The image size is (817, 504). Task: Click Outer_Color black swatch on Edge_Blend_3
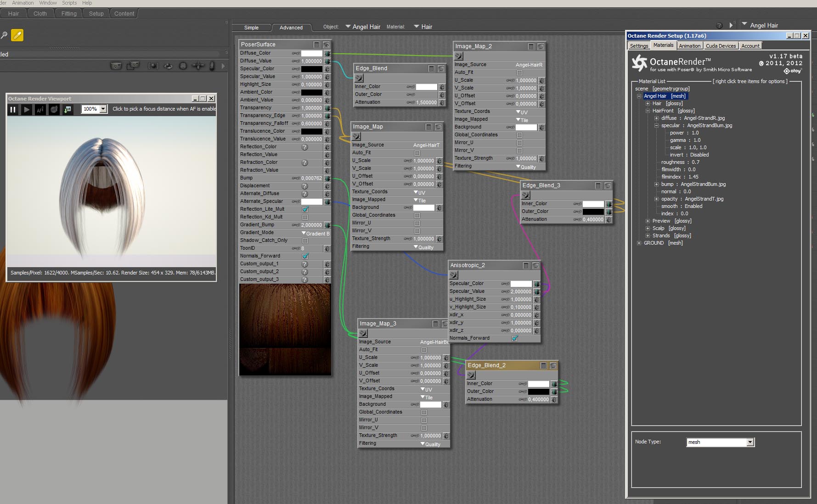(593, 212)
